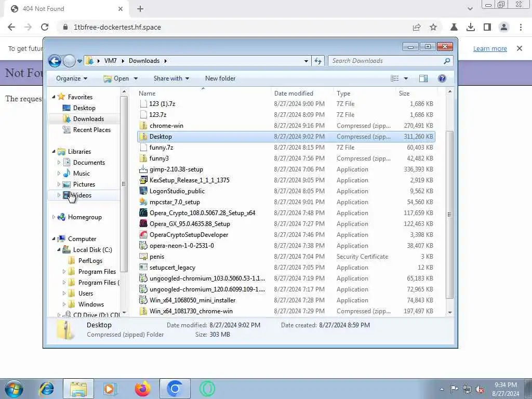Open the view options dropdown arrow
Viewport: 532px width, 399px height.
(406, 79)
